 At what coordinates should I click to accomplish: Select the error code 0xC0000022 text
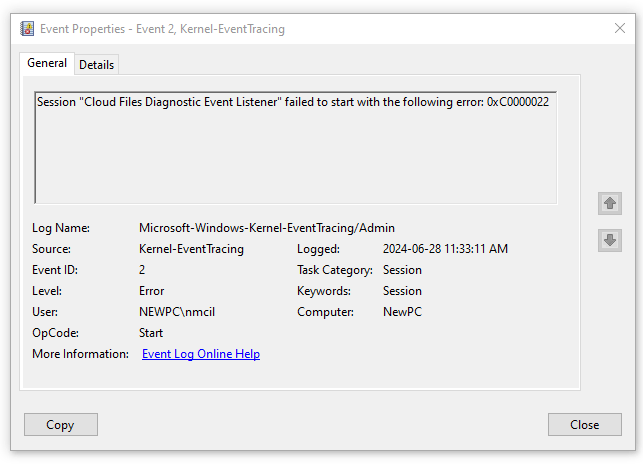(x=518, y=102)
